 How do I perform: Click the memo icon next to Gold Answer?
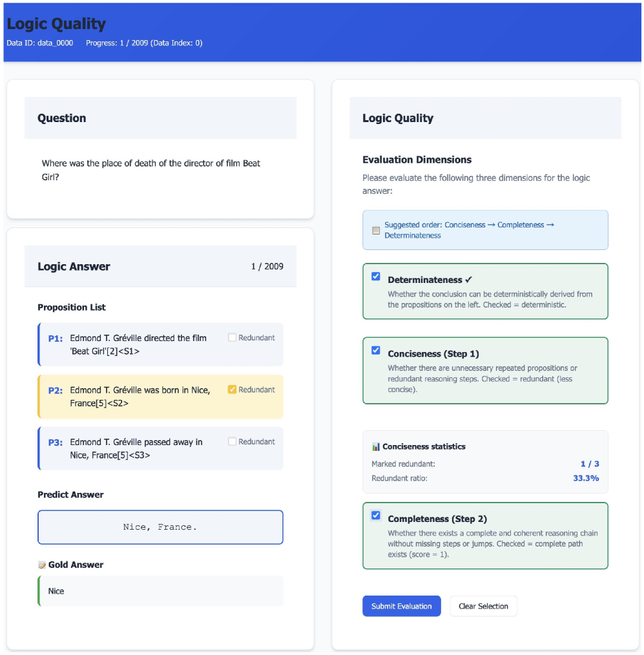coord(42,565)
